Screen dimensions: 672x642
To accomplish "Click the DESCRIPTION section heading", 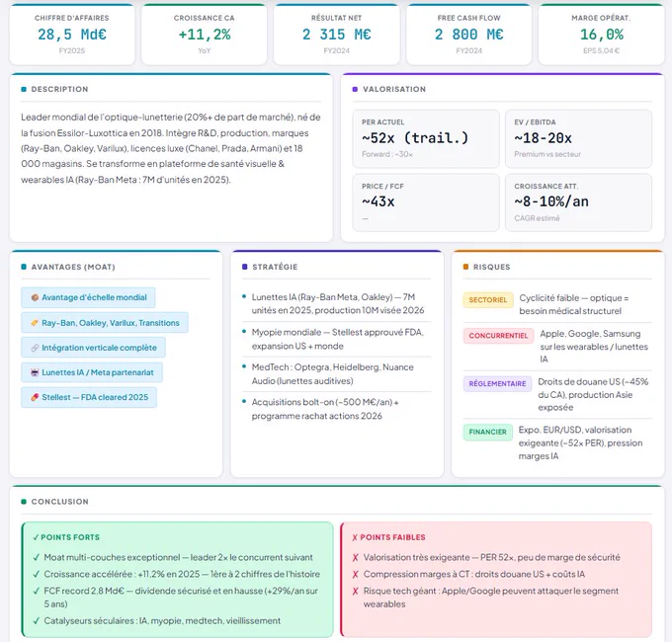I will [x=60, y=89].
